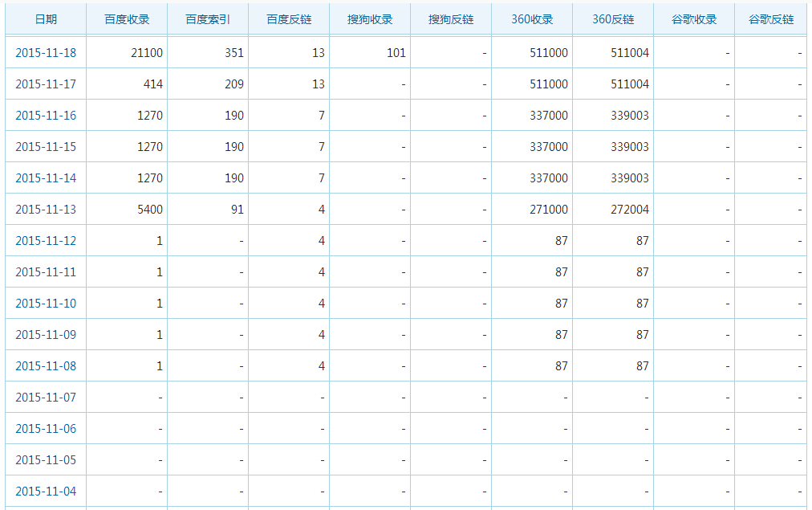Click the 百度索引 column header

click(x=208, y=19)
